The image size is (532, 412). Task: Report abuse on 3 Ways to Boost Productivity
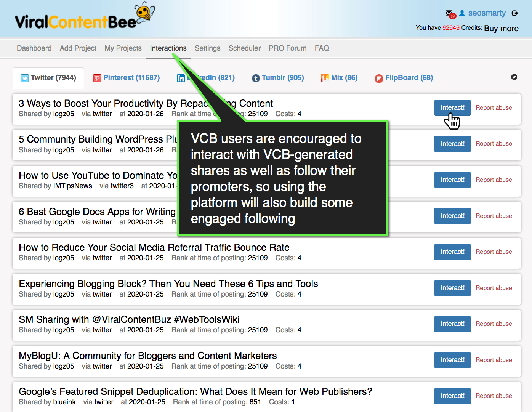click(x=494, y=108)
